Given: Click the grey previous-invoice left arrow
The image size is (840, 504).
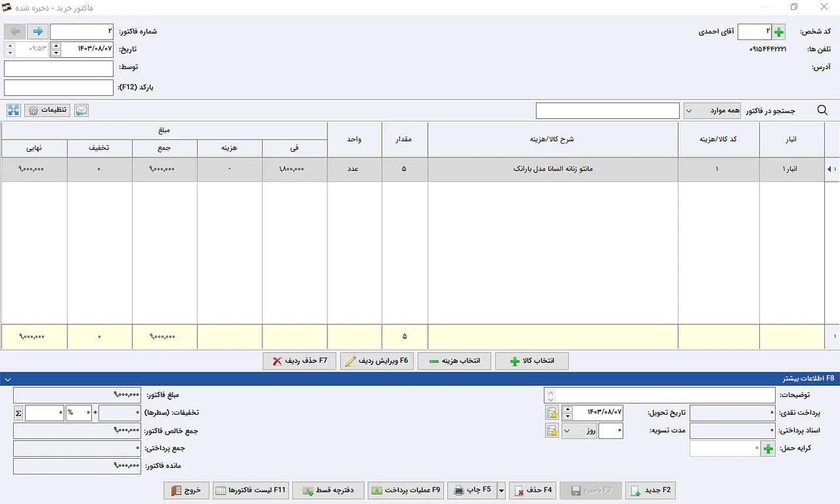Looking at the screenshot, I should pos(15,31).
